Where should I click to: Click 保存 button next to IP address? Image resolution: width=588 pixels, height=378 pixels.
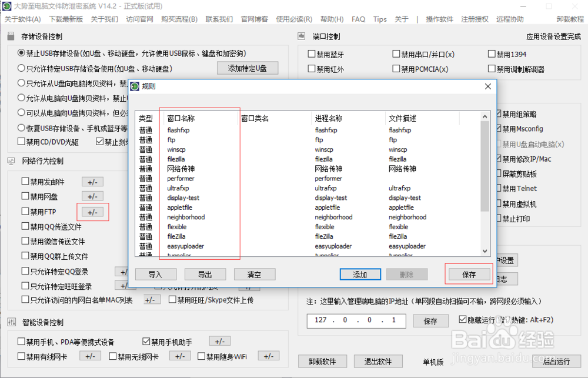point(430,321)
